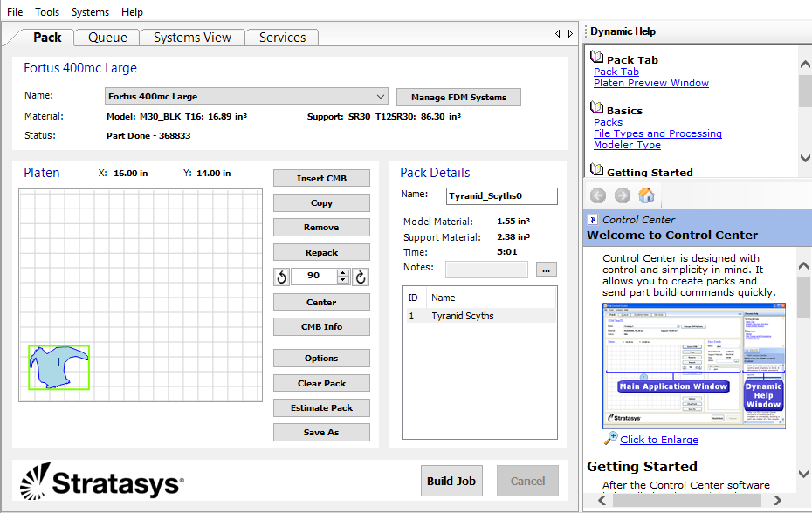Viewport: 812px width, 513px height.
Task: Click the ID column header
Action: coord(414,298)
